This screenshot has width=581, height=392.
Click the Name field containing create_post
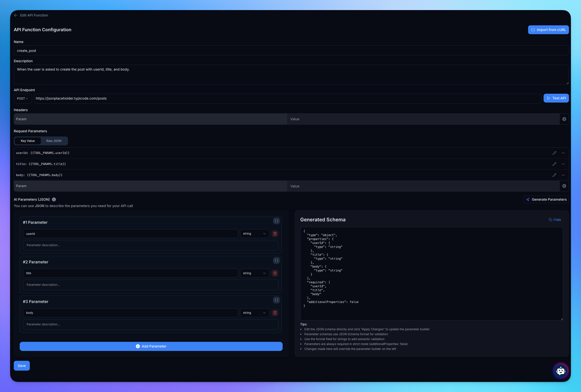(x=291, y=50)
